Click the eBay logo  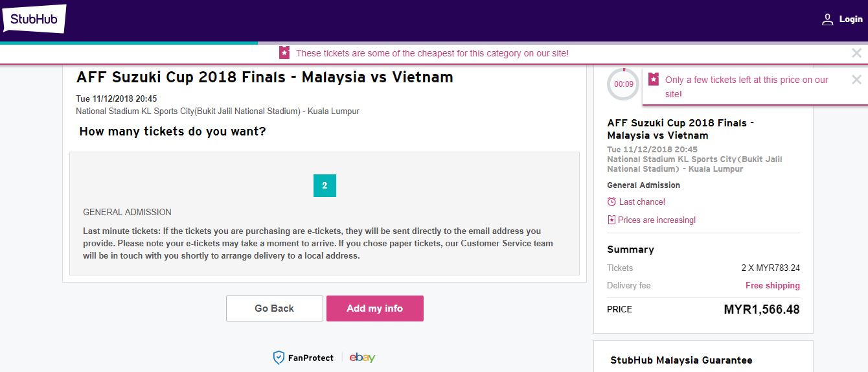point(362,358)
